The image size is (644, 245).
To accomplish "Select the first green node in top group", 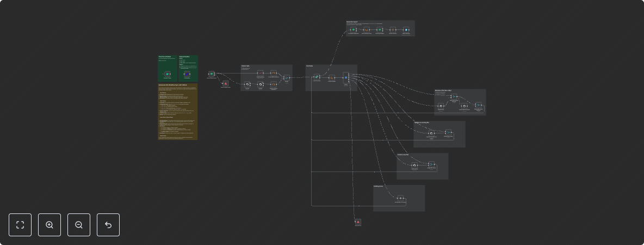I will click(354, 30).
